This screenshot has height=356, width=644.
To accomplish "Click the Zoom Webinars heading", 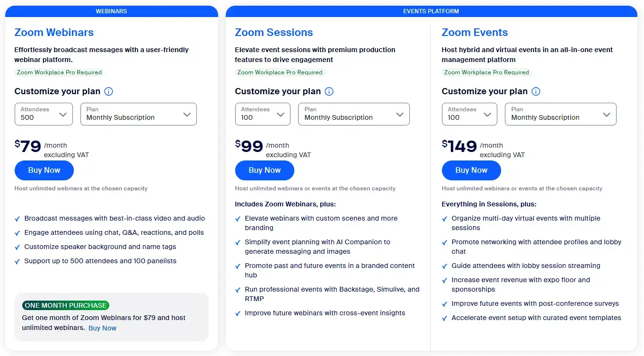I will pos(54,32).
